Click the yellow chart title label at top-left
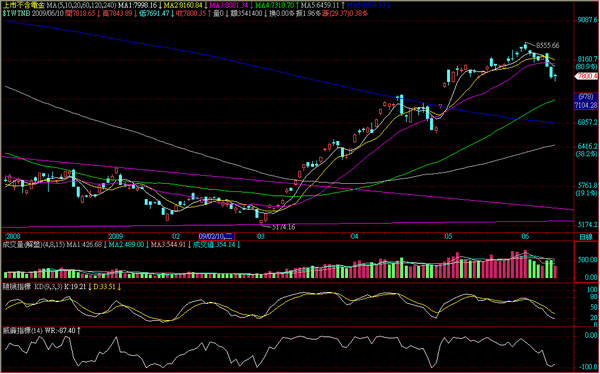 [21, 6]
